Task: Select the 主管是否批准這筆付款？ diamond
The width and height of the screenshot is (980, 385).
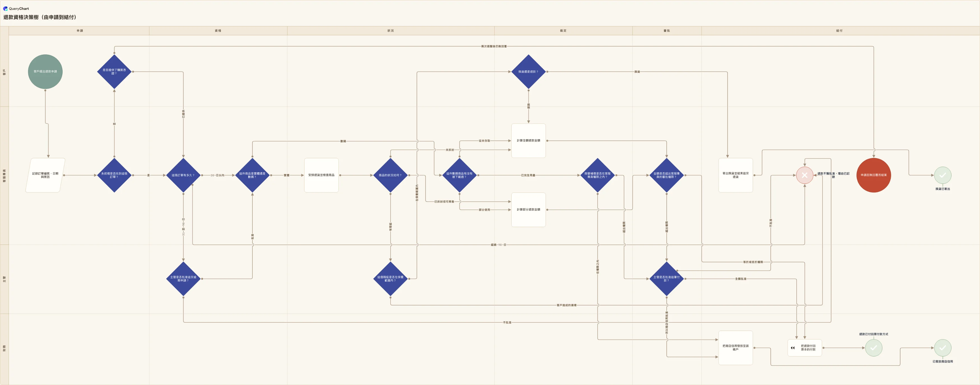Action: click(x=666, y=279)
